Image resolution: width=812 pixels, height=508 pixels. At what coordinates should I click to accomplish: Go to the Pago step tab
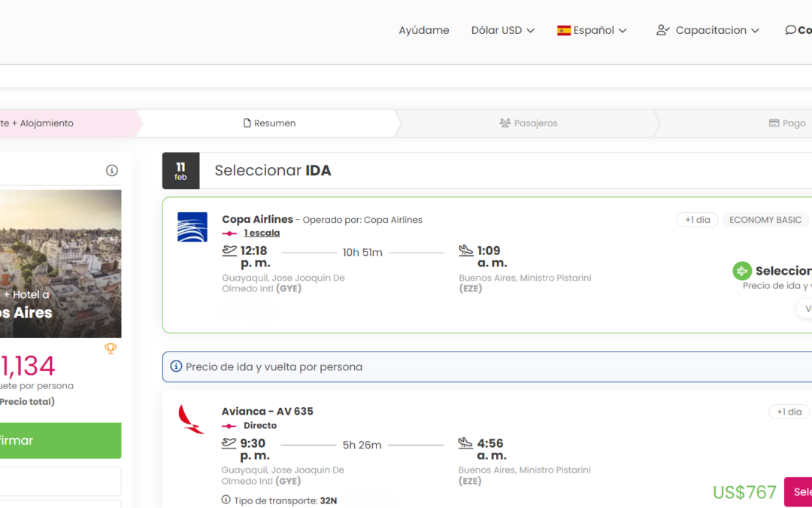[x=787, y=123]
